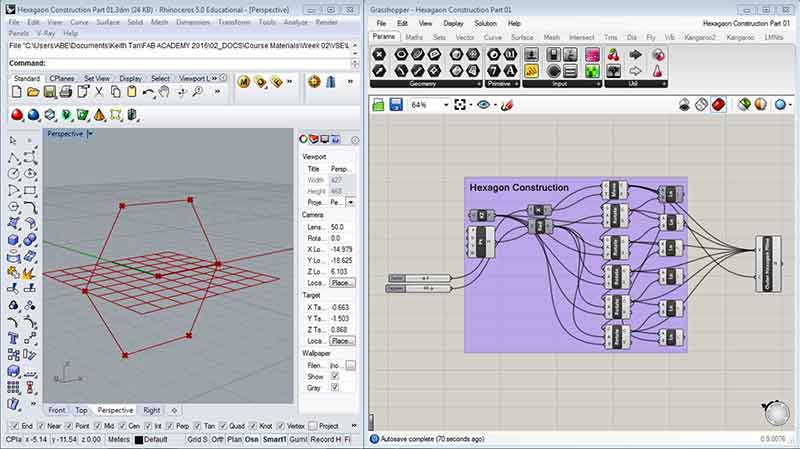Expand the Primitive panel in Grasshopper
Screen dimensions: 800x449
click(516, 84)
